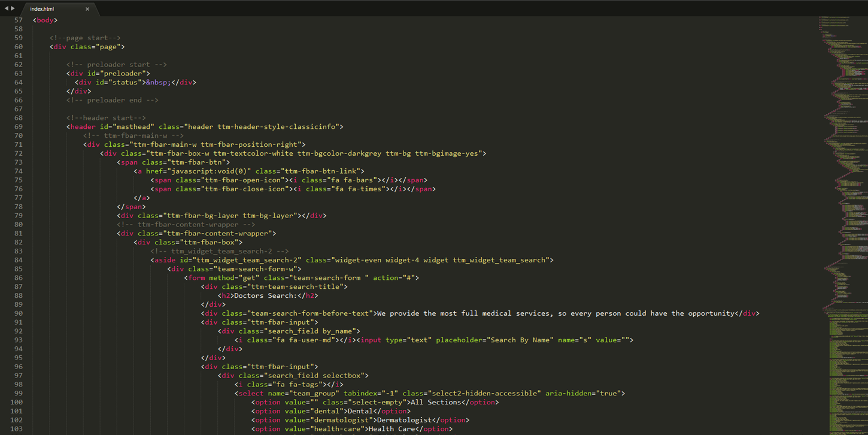Viewport: 868px width, 435px height.
Task: Click the "masthead" id value
Action: click(133, 127)
